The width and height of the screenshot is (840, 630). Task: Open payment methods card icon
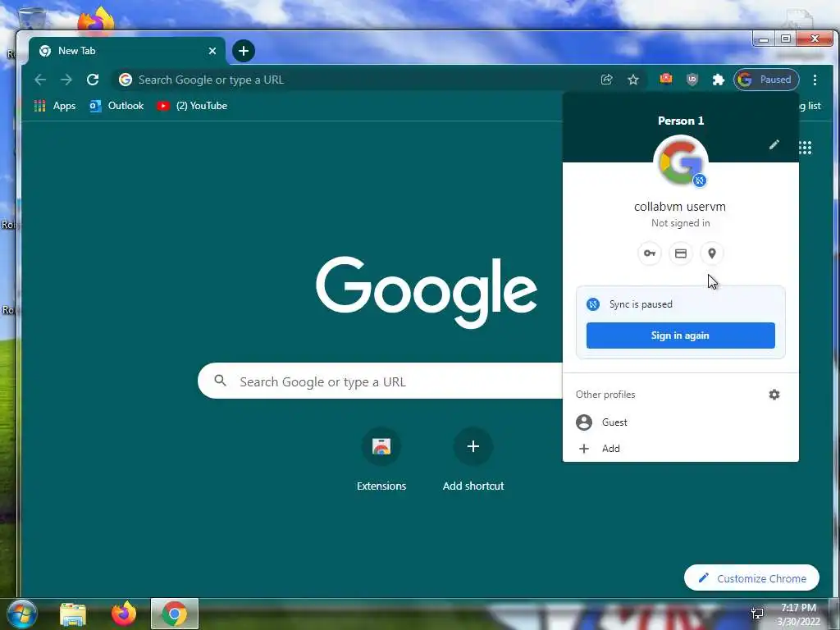680,253
